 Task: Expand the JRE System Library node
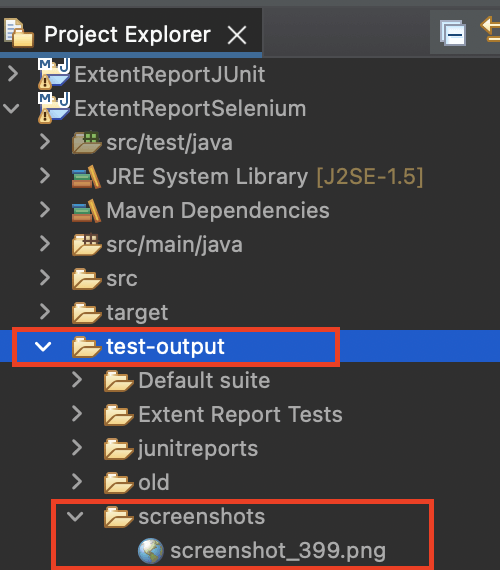[45, 176]
